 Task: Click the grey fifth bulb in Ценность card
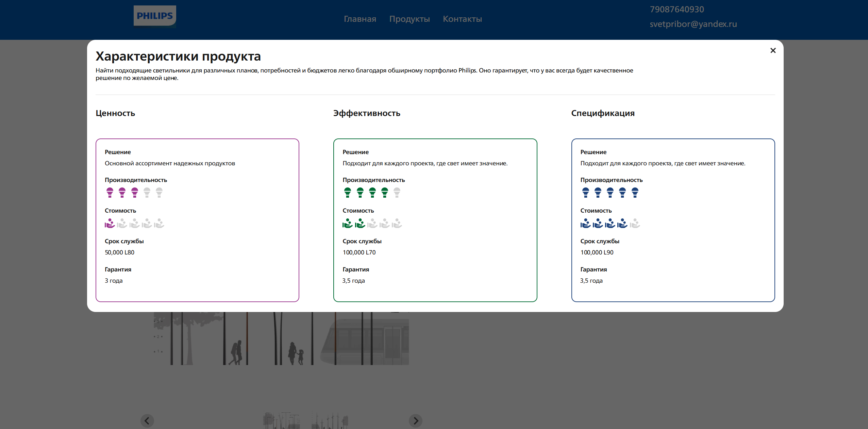point(159,193)
